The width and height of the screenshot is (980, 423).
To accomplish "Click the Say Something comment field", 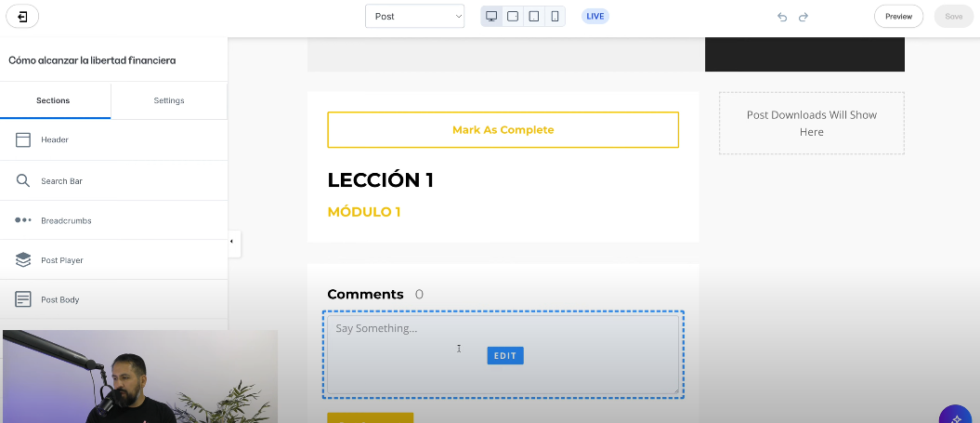I will coord(503,354).
